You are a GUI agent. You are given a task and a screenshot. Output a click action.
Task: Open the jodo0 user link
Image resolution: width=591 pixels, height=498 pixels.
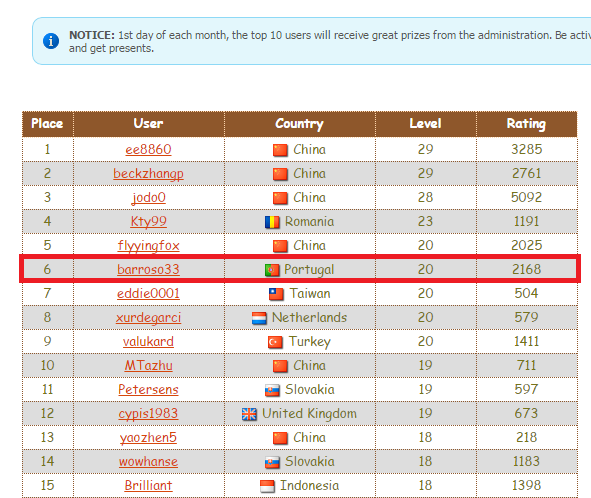point(149,198)
